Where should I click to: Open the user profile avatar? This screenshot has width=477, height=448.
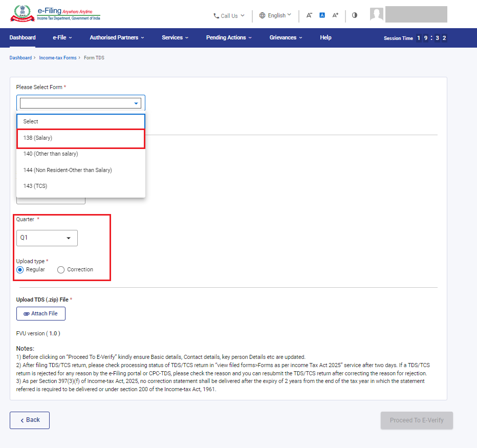[377, 14]
